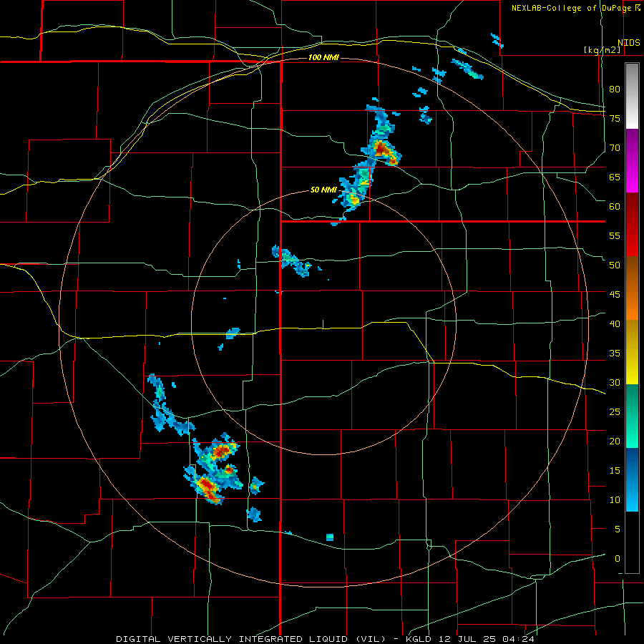
Task: Click the NIDS label
Action: (x=628, y=43)
